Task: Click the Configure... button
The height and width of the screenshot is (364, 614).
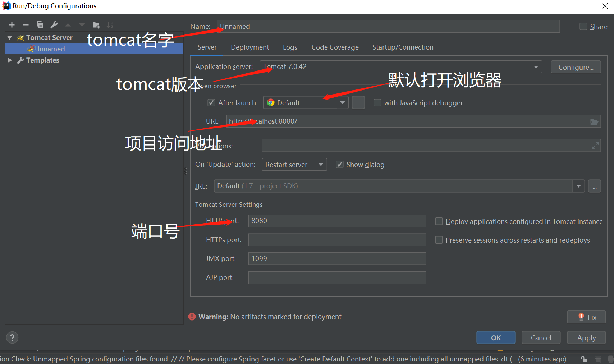Action: click(x=576, y=67)
